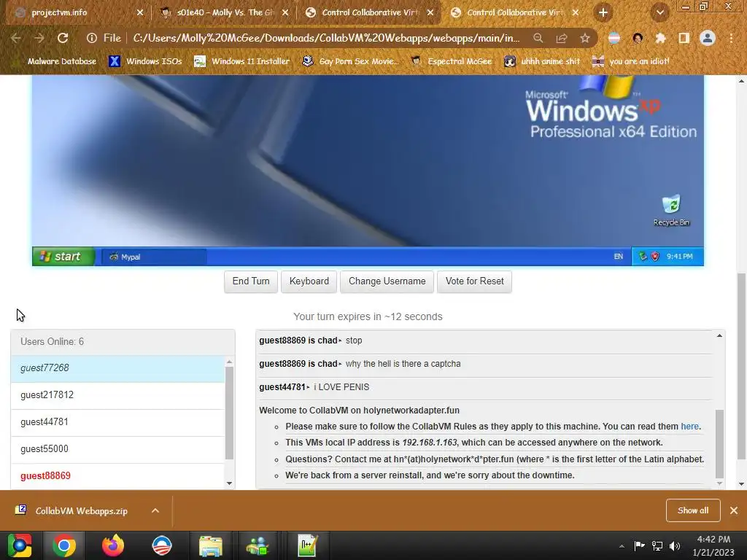Screen dimensions: 747x560
Task: Bookmark this page with the star icon
Action: click(585, 38)
